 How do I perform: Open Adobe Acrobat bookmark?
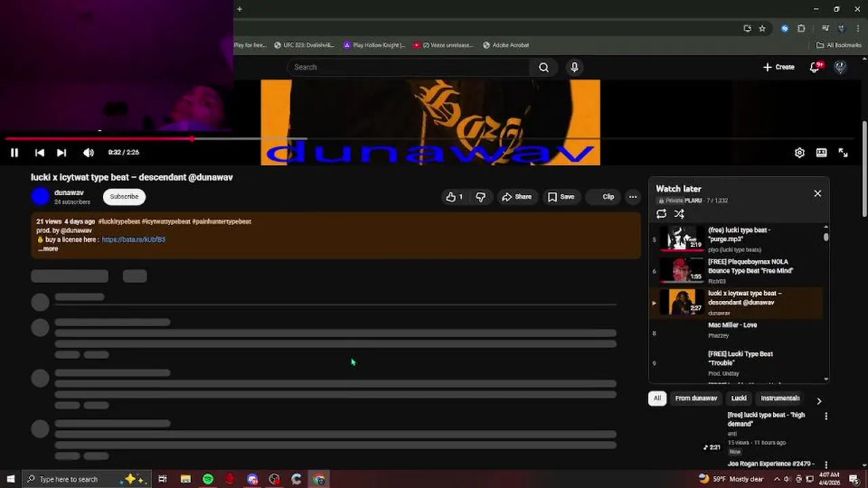506,45
